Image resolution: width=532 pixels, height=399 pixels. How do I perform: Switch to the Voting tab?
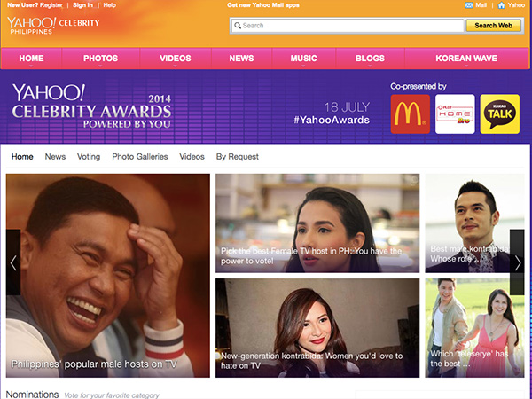click(89, 157)
